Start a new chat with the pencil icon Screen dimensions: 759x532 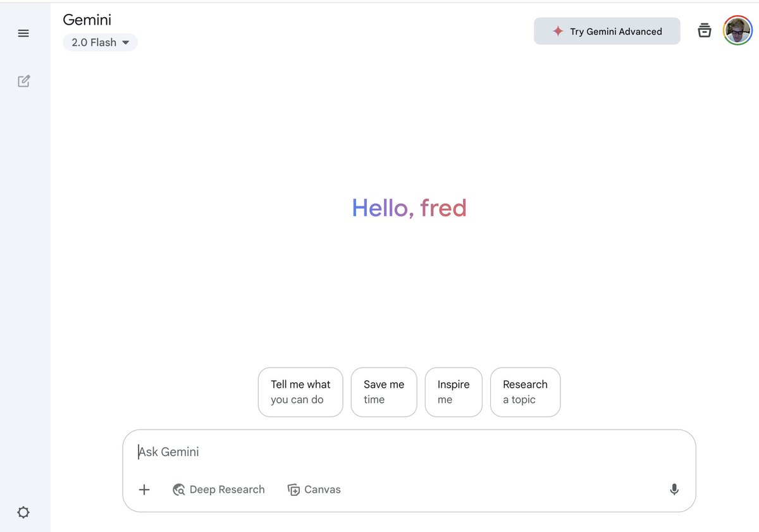pos(23,81)
